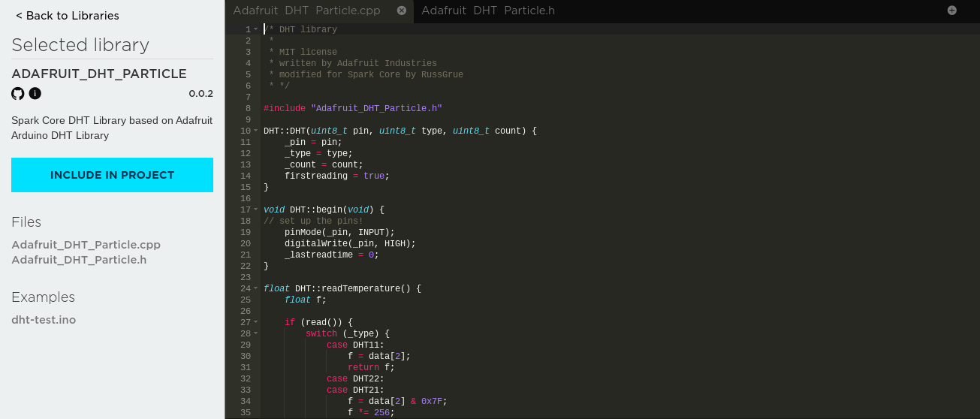Click the Spark Core DHT Library description
The image size is (980, 419).
tap(112, 128)
